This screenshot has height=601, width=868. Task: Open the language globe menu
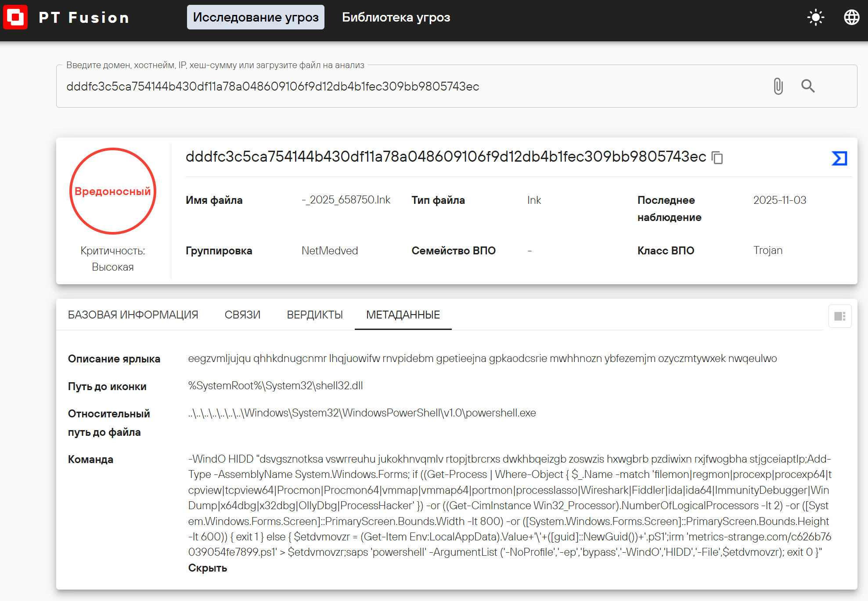(851, 18)
